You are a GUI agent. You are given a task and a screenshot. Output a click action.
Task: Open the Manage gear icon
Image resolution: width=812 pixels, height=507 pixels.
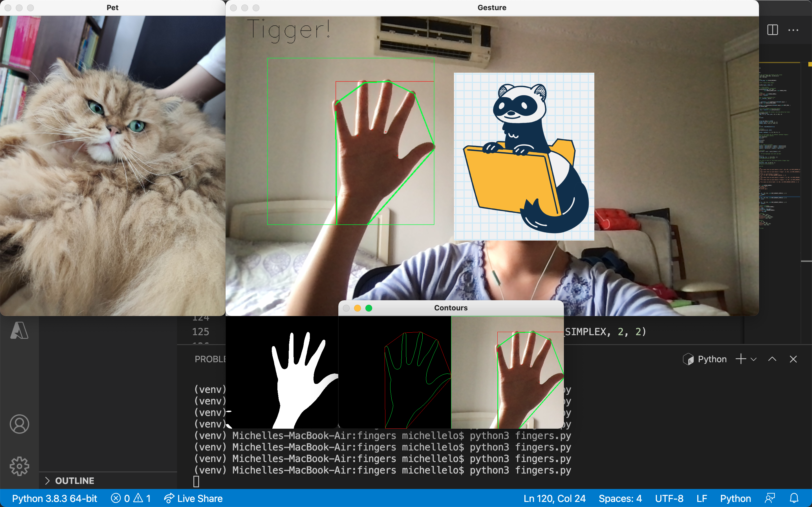pos(19,466)
